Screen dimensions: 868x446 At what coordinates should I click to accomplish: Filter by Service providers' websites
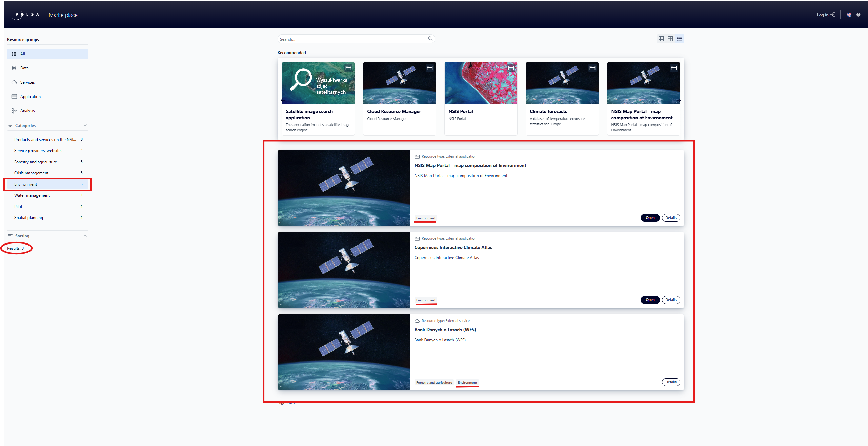tap(48, 151)
